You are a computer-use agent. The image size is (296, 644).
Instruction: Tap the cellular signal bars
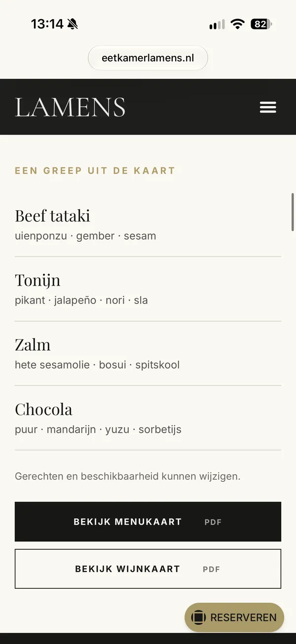217,24
